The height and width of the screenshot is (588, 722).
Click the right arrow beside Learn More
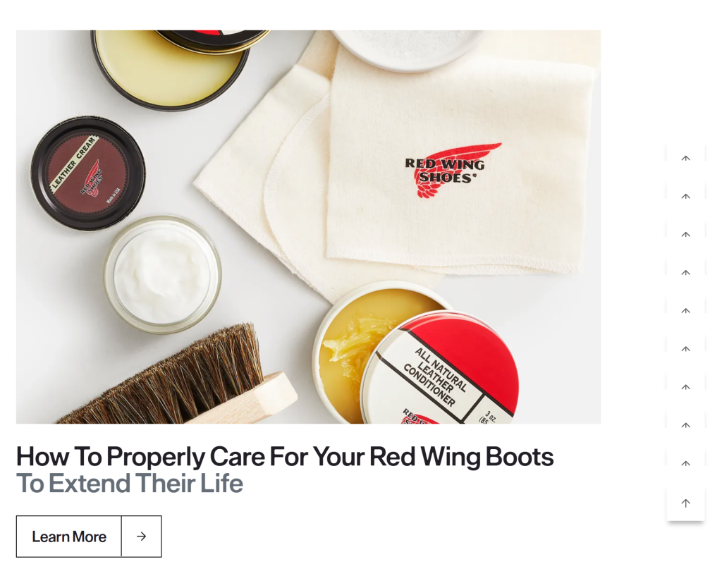pos(141,537)
